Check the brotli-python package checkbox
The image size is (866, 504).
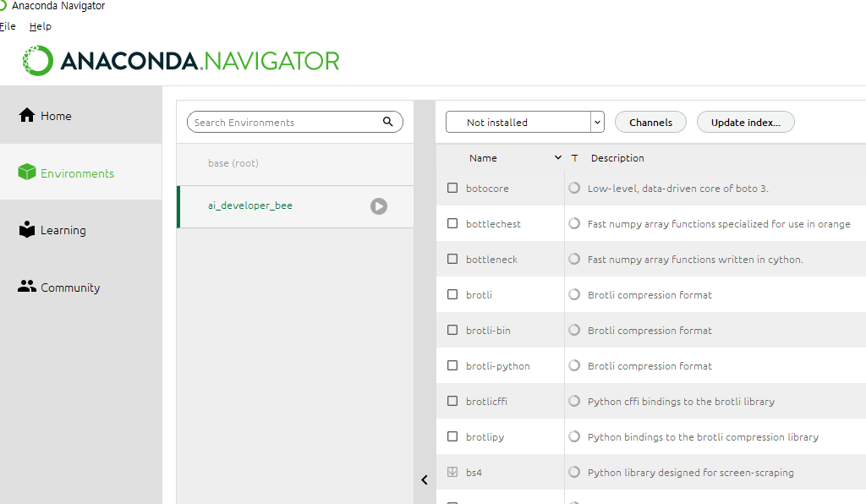[x=452, y=365]
